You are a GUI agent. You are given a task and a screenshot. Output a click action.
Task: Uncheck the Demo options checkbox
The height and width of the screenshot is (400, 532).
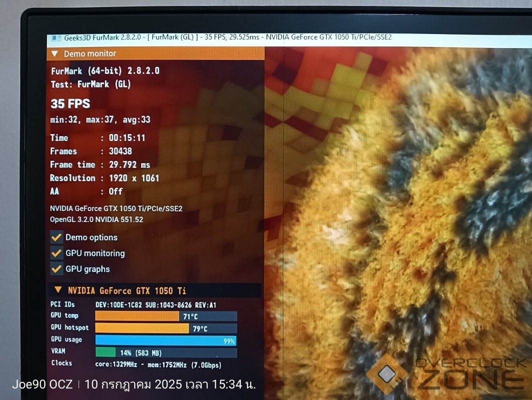[x=57, y=237]
